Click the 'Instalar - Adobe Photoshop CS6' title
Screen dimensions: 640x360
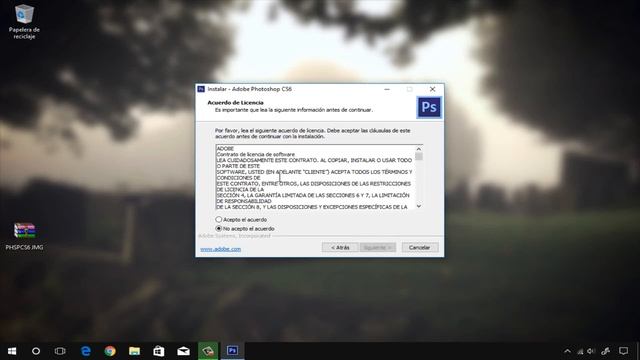[x=250, y=89]
